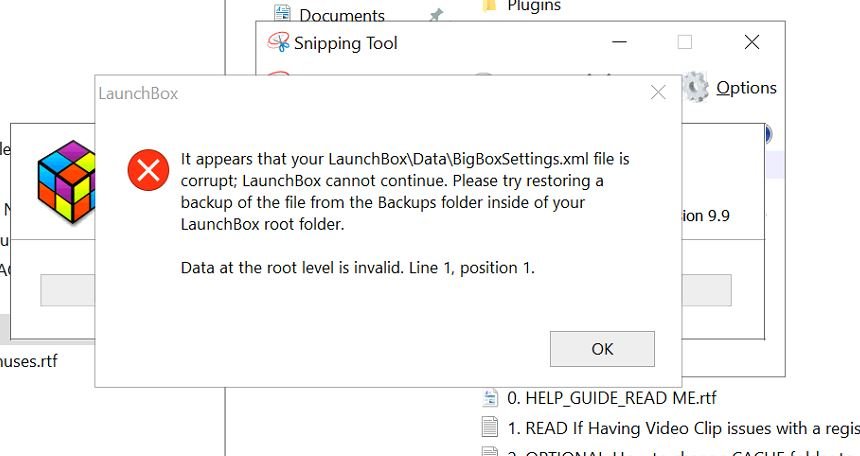Click the Options gear icon
Screen dimensions: 860x456
pyautogui.click(x=696, y=88)
